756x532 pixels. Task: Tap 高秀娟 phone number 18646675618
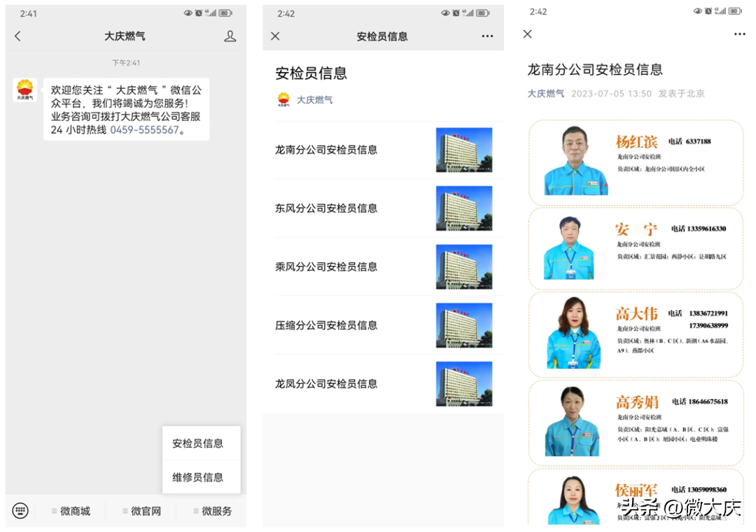pos(708,401)
